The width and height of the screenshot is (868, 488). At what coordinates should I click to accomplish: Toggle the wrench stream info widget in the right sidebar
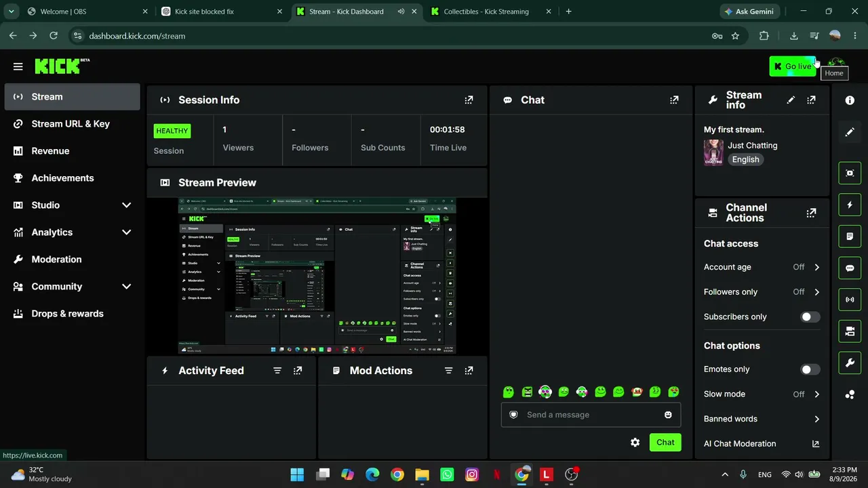pos(850,363)
